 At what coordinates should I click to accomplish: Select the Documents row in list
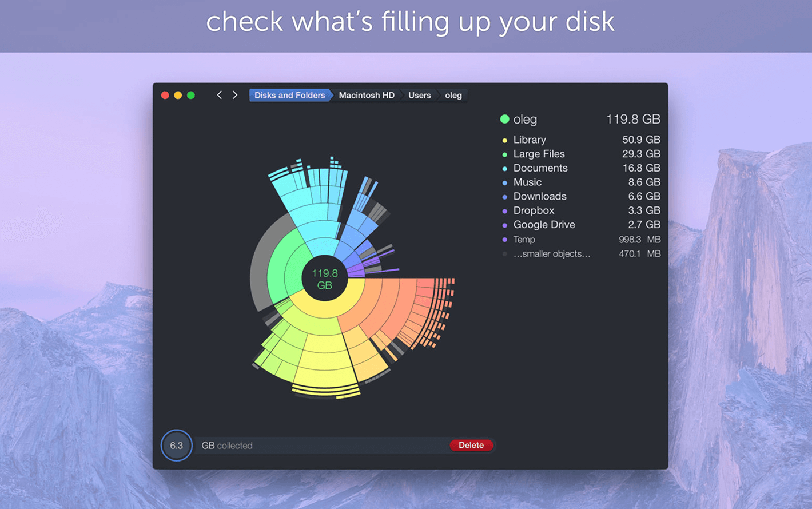(581, 168)
